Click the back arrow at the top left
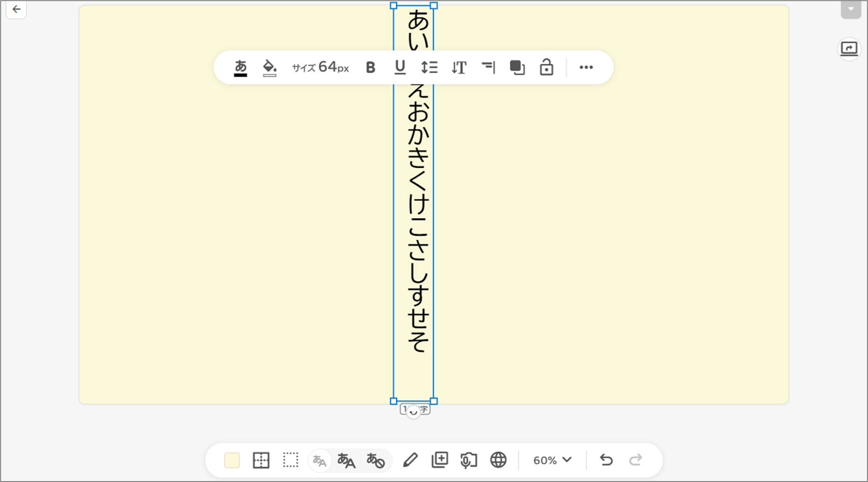 coord(17,9)
